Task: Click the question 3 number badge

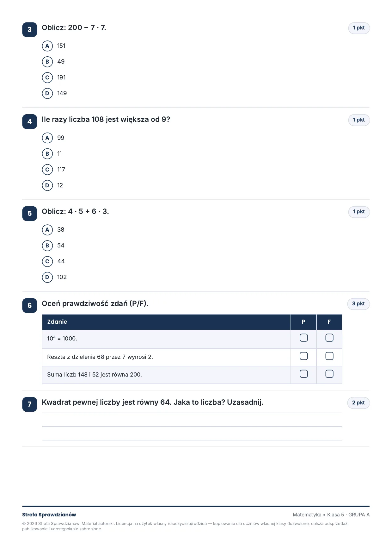Action: pyautogui.click(x=29, y=29)
